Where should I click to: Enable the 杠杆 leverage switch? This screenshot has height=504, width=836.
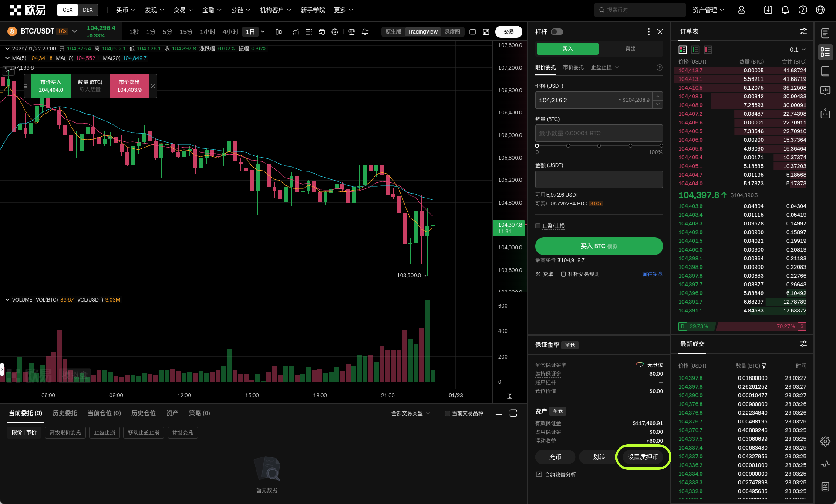pos(557,32)
